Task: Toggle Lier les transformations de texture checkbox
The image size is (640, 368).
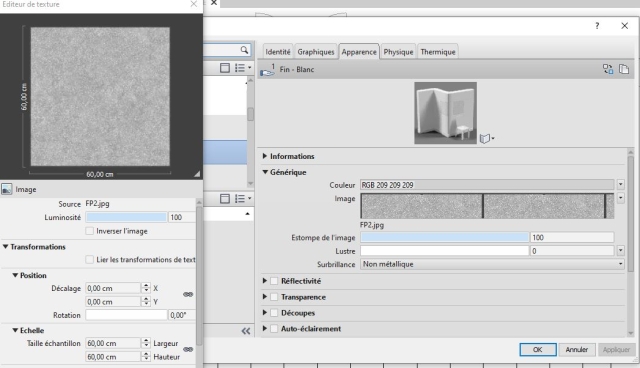Action: pos(89,259)
